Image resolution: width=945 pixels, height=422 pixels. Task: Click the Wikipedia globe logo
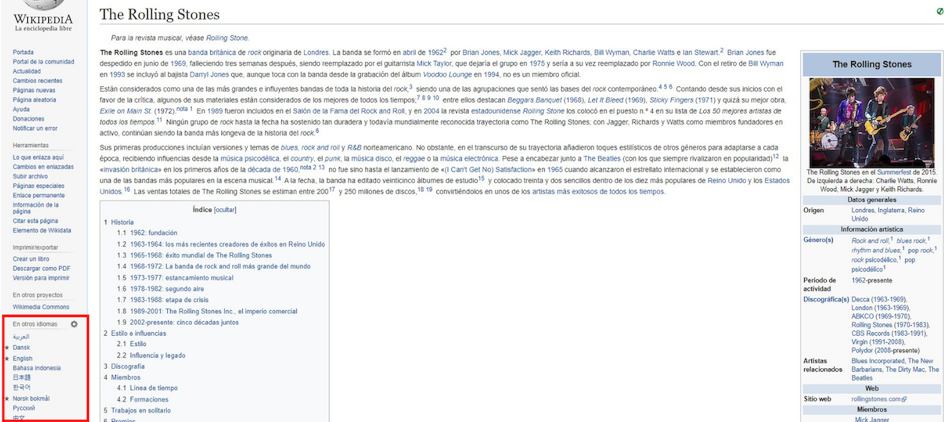43,5
